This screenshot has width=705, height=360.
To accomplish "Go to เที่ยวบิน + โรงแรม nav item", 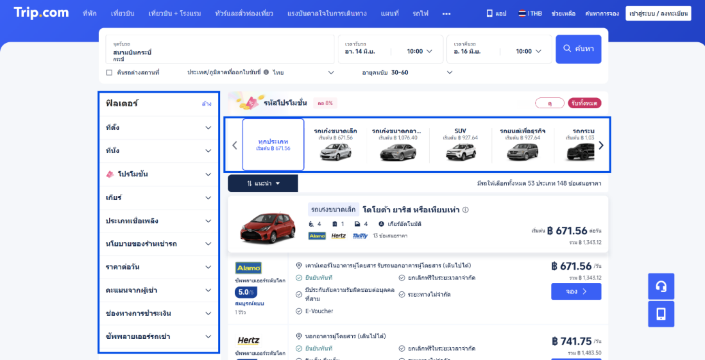I will 175,13.
